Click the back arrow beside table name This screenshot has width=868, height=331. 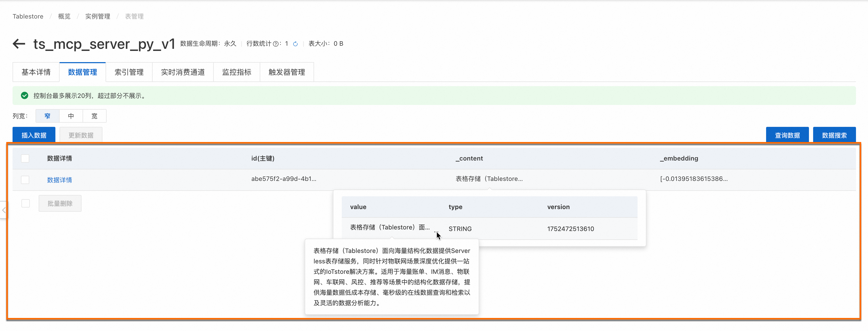(19, 44)
